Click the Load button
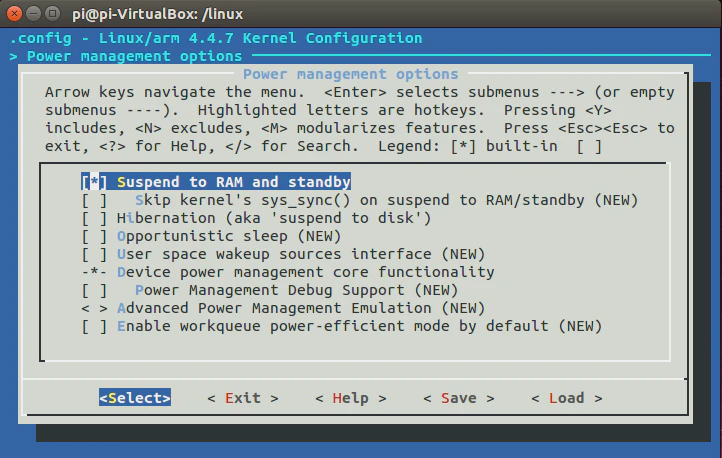 tap(566, 398)
